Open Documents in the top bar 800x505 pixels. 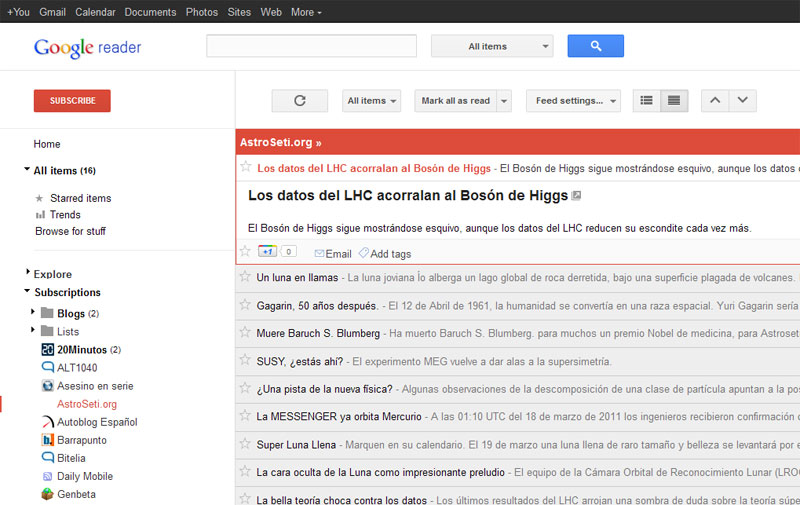pos(151,12)
